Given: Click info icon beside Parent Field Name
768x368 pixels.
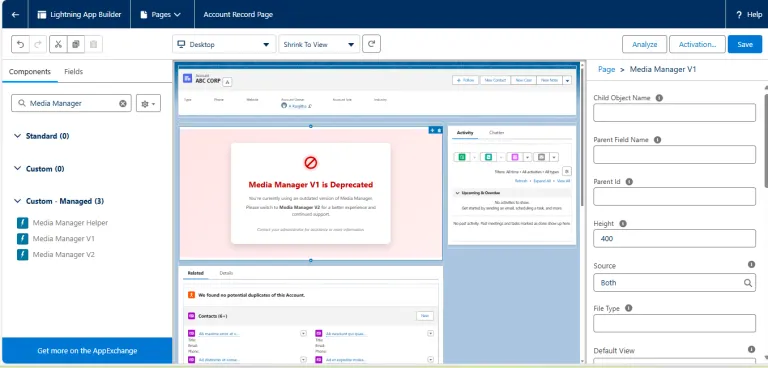Looking at the screenshot, I should (658, 140).
